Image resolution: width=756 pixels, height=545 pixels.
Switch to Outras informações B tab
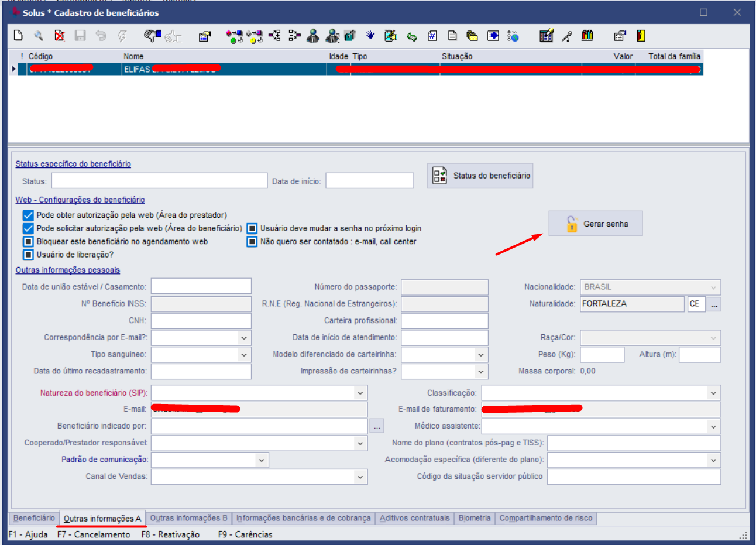coord(188,518)
